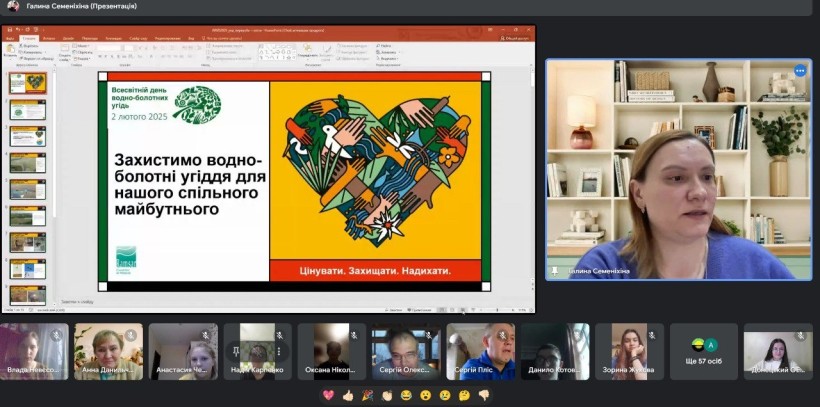Send the party popper emoji reaction

click(x=367, y=395)
